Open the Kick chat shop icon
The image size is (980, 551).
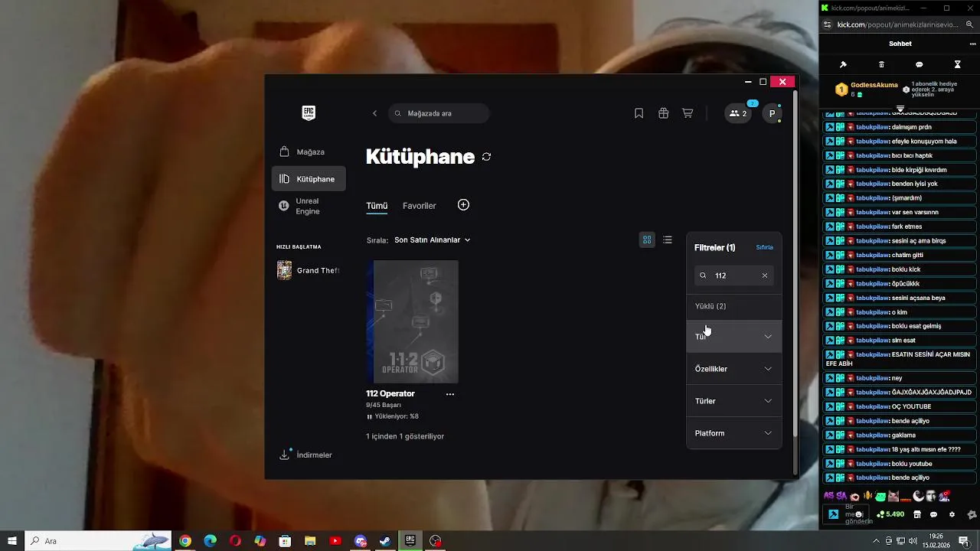(916, 514)
